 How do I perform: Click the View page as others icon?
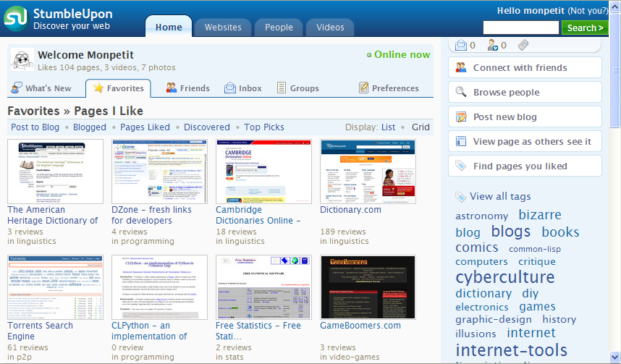click(x=461, y=141)
